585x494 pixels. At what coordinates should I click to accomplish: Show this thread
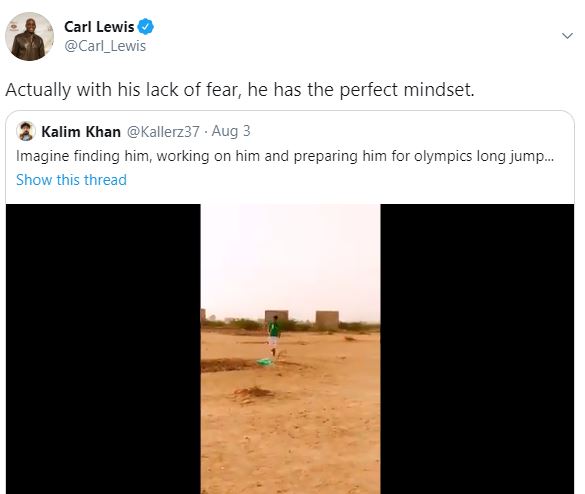click(71, 180)
